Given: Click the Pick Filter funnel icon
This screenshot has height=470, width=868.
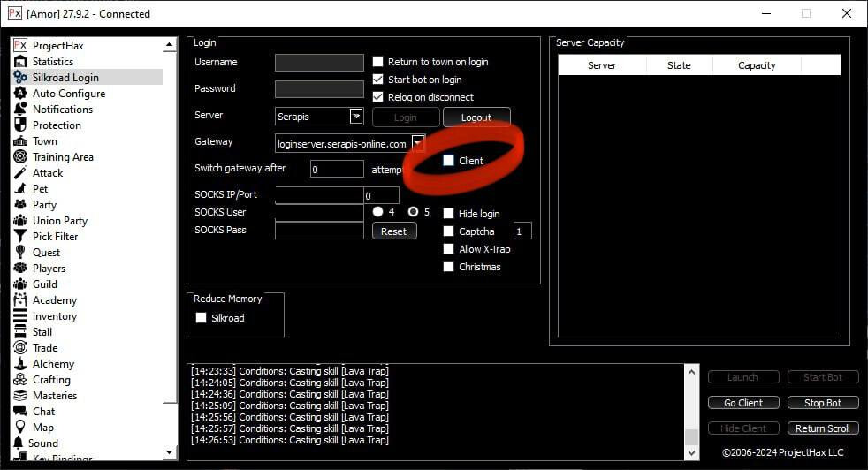Looking at the screenshot, I should click(x=20, y=237).
